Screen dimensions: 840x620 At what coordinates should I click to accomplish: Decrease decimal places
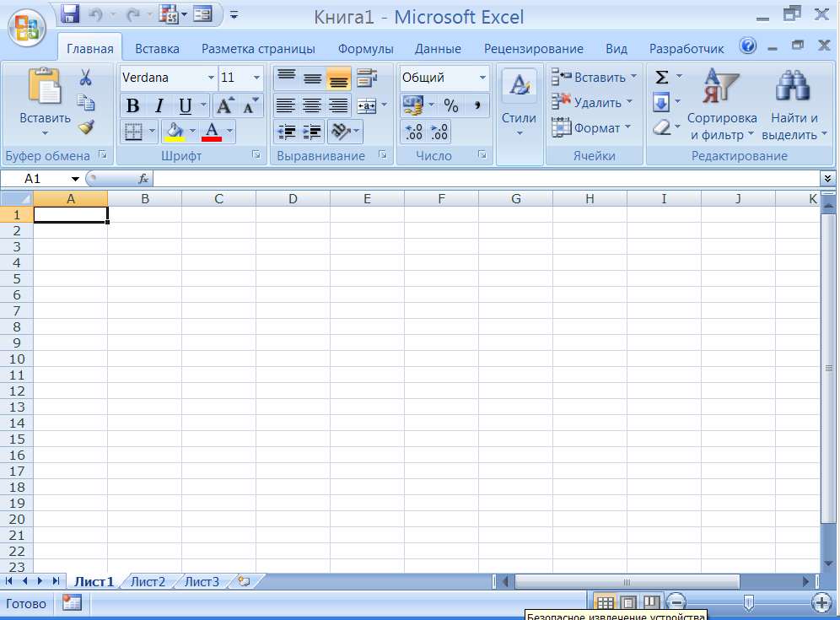[x=439, y=132]
